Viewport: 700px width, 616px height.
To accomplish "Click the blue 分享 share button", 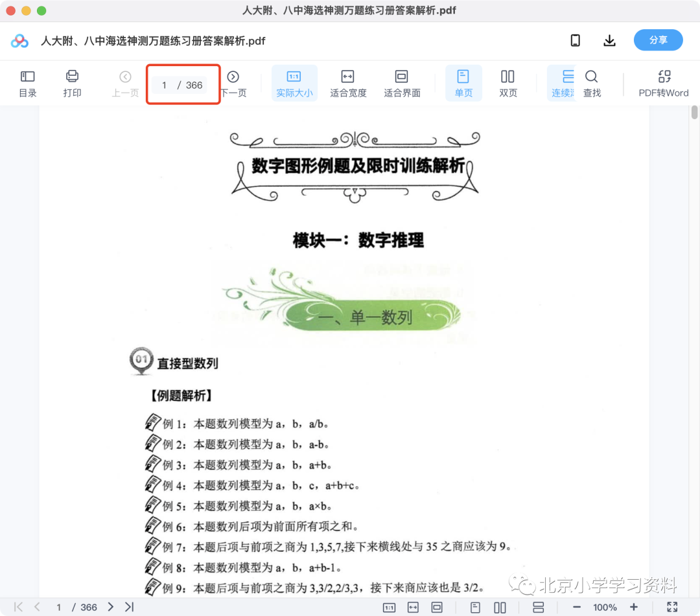I will click(658, 40).
